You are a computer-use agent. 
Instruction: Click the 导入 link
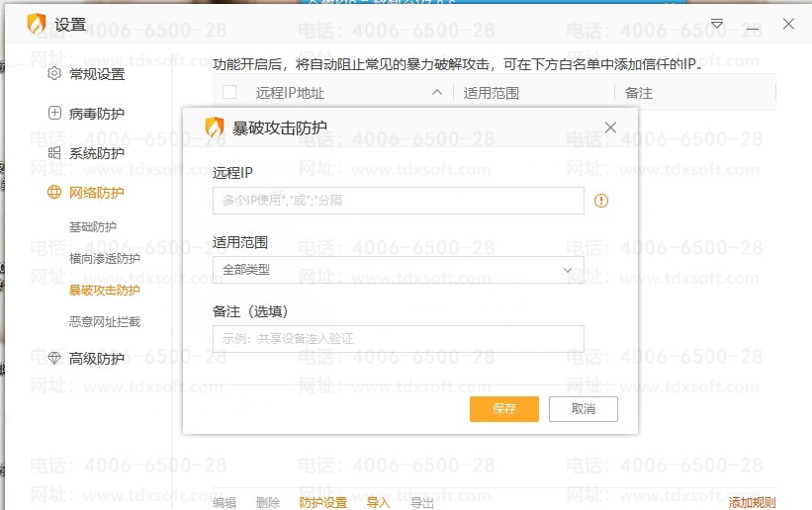click(x=378, y=502)
